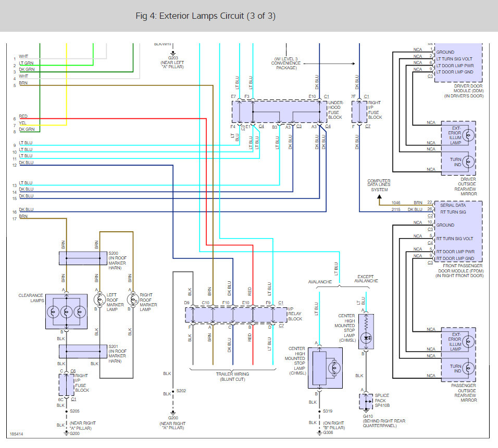Click the Driver Door Module box
498x448 pixels.
pos(458,63)
